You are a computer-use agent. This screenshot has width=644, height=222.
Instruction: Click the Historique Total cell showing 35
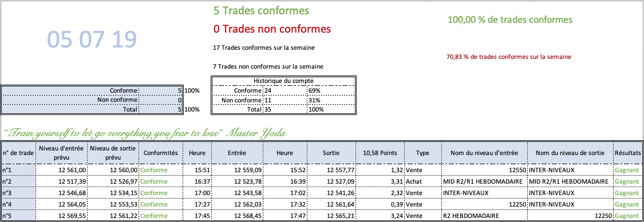point(284,109)
